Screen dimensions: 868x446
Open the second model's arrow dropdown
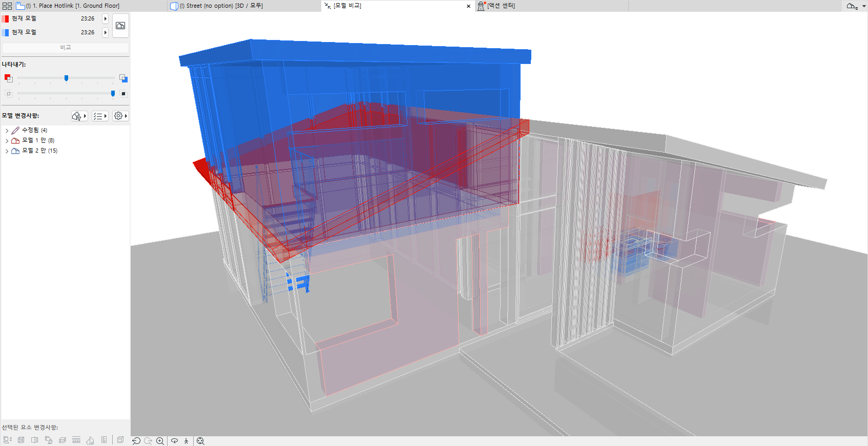(106, 32)
